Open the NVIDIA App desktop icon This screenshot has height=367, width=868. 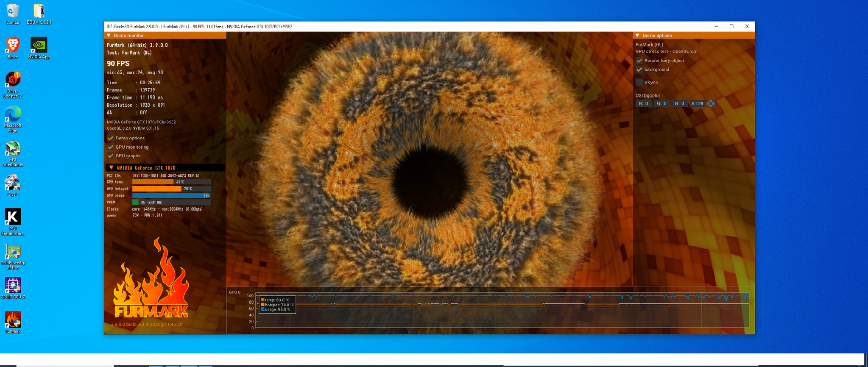[39, 47]
